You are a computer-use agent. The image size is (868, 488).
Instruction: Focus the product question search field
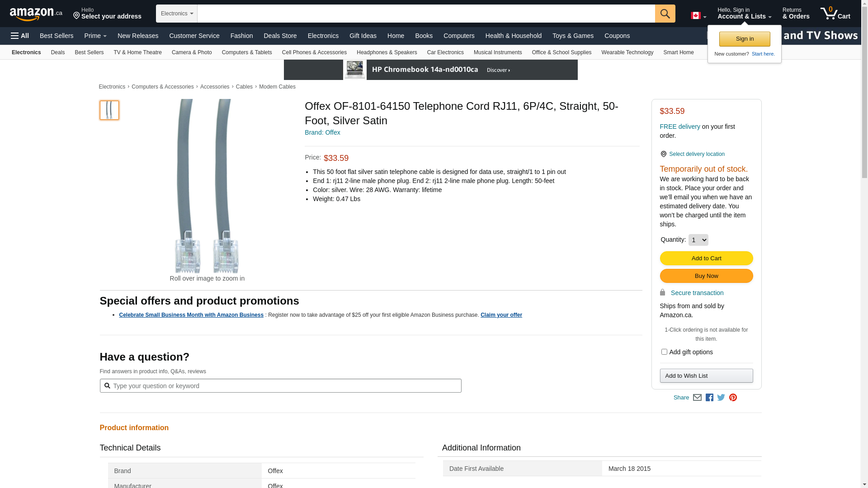click(x=285, y=386)
